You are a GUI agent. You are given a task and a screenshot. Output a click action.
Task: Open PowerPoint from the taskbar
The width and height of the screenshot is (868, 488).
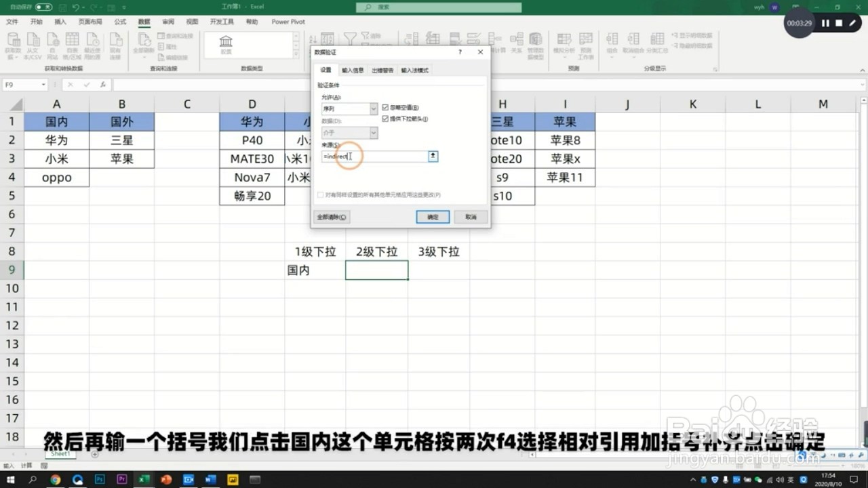click(166, 479)
